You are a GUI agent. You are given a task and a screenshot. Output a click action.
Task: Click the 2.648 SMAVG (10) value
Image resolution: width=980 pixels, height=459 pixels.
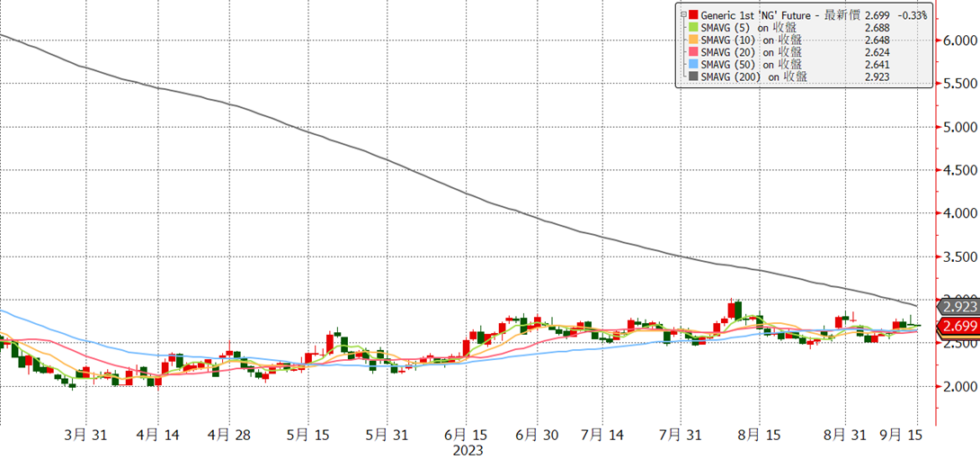pos(878,40)
